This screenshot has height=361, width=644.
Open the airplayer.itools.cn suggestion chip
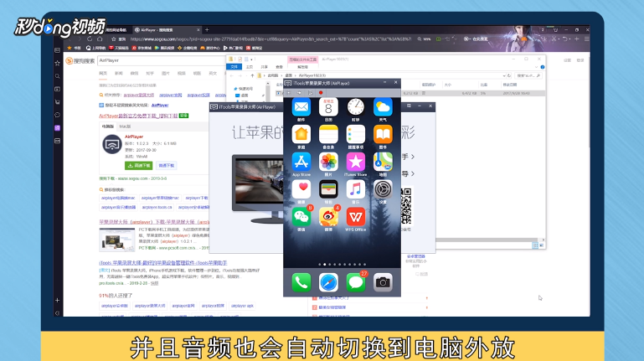[x=157, y=208]
